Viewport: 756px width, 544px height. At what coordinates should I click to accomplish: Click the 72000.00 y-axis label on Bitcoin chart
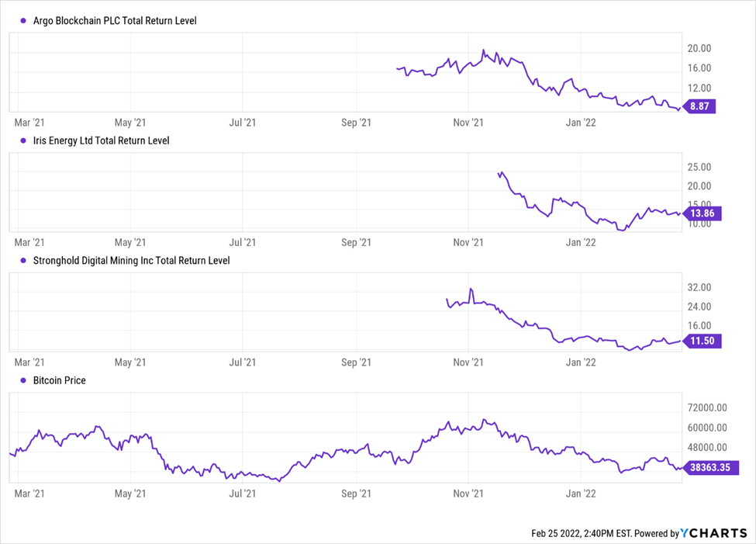(x=710, y=407)
